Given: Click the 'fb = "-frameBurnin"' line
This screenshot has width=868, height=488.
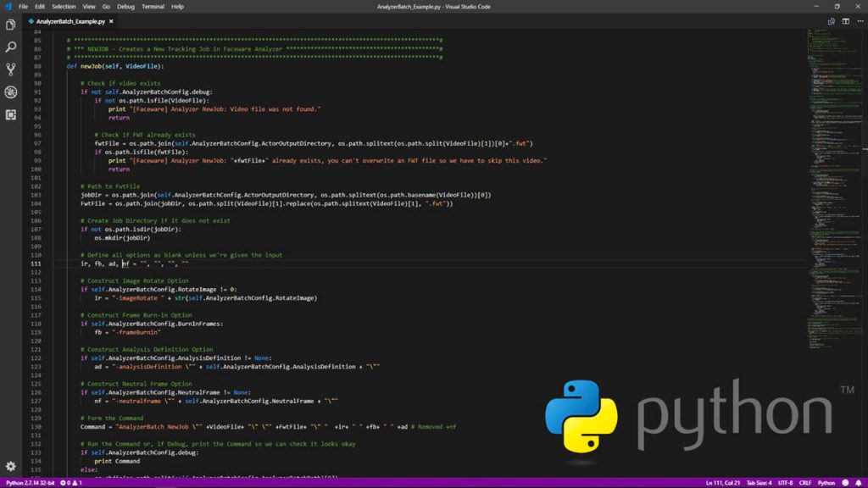Looking at the screenshot, I should (x=127, y=332).
